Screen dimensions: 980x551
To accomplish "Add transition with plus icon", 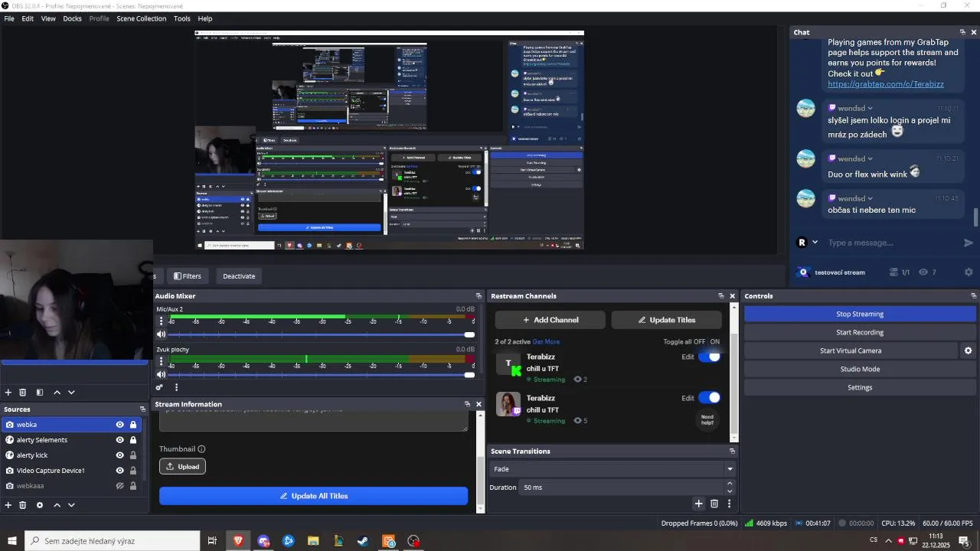I will [698, 504].
